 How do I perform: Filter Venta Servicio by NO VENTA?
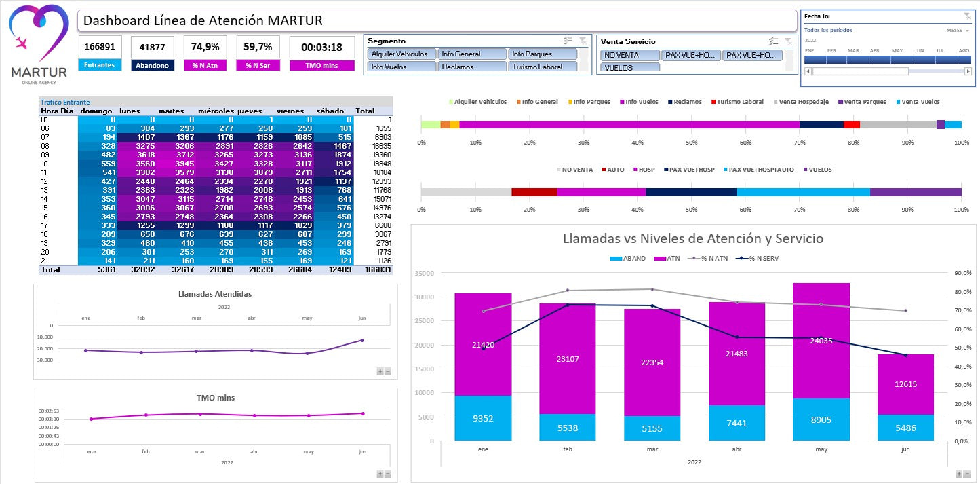[630, 55]
